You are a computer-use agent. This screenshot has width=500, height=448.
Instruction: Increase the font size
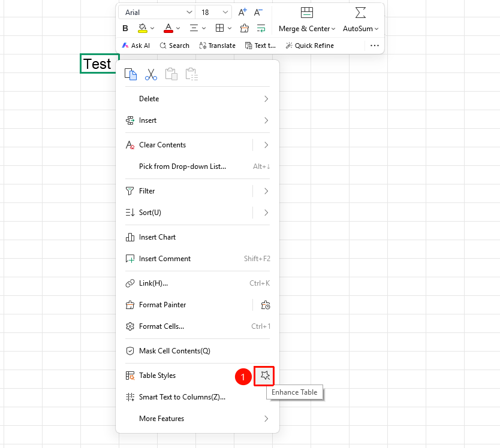point(243,13)
